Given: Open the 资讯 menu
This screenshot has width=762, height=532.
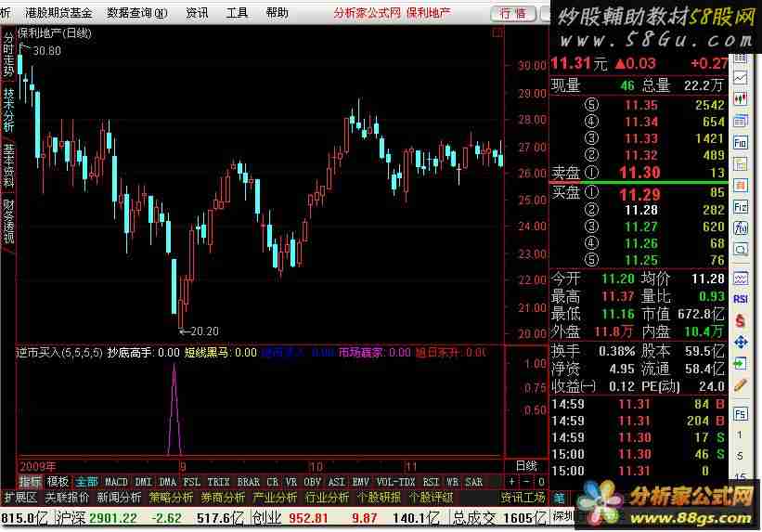Looking at the screenshot, I should (x=197, y=13).
